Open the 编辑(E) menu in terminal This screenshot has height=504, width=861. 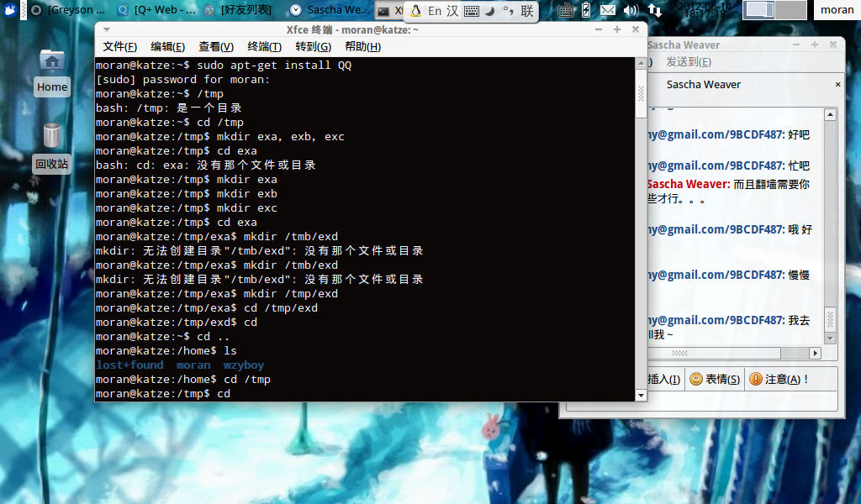point(167,47)
